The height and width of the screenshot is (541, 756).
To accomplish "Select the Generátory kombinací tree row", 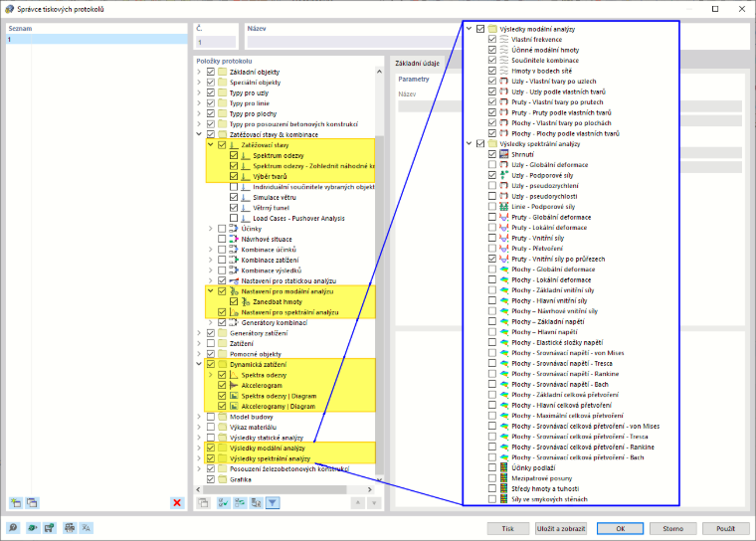I will pyautogui.click(x=275, y=322).
